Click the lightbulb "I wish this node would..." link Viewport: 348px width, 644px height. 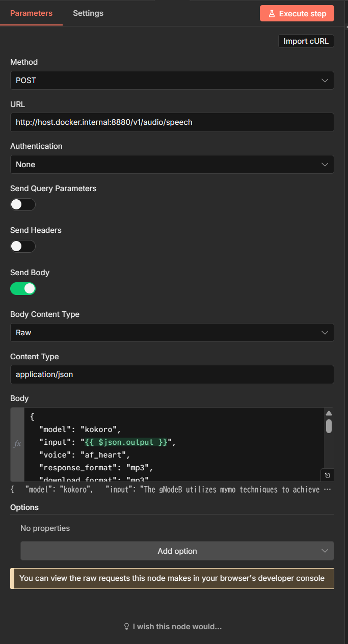click(173, 627)
